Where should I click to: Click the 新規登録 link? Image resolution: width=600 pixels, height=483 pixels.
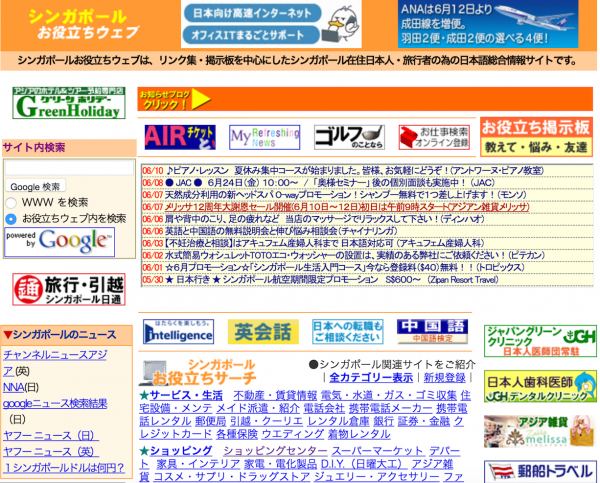pyautogui.click(x=444, y=378)
